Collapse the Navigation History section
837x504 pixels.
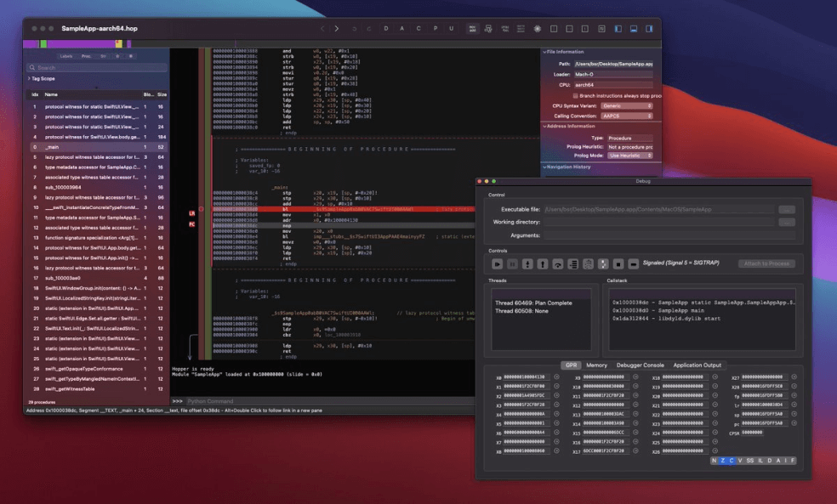point(544,167)
